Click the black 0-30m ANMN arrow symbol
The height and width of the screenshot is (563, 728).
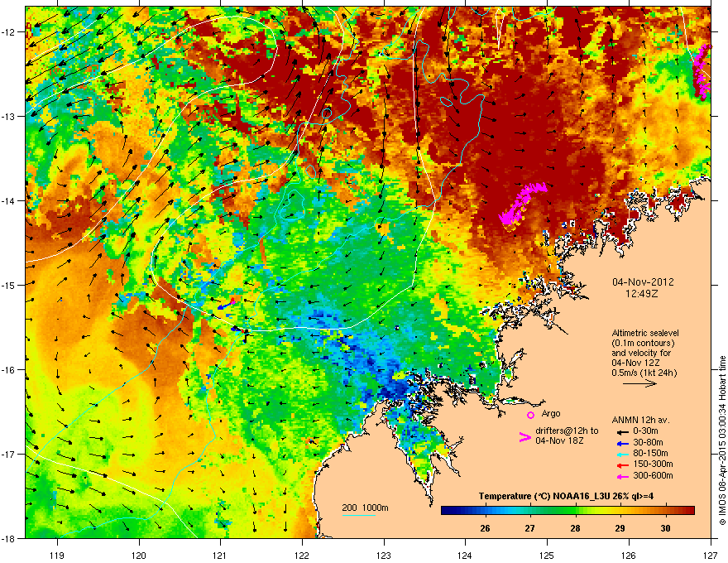(x=622, y=431)
